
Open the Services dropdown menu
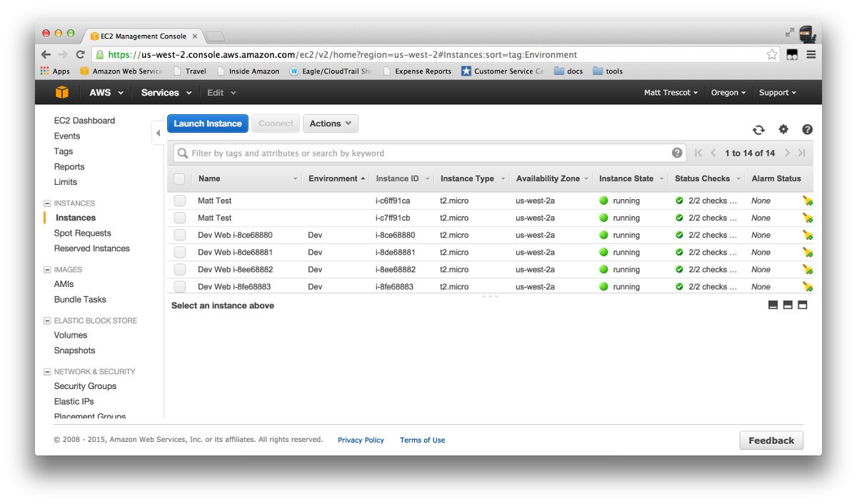[166, 93]
